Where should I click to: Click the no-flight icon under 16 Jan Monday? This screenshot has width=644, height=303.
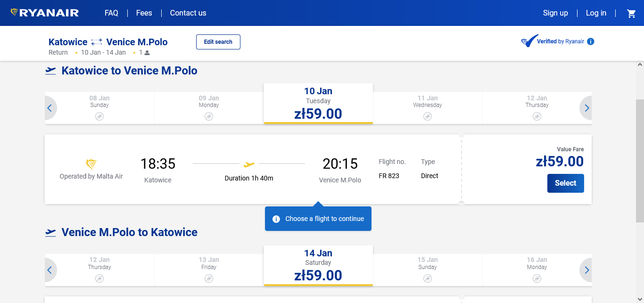pos(537,278)
